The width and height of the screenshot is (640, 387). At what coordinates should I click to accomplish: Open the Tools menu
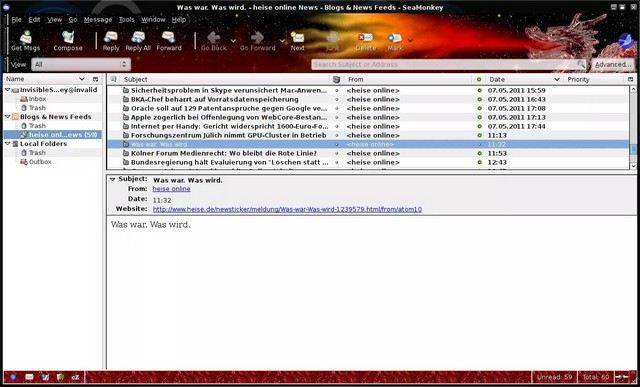[x=127, y=20]
